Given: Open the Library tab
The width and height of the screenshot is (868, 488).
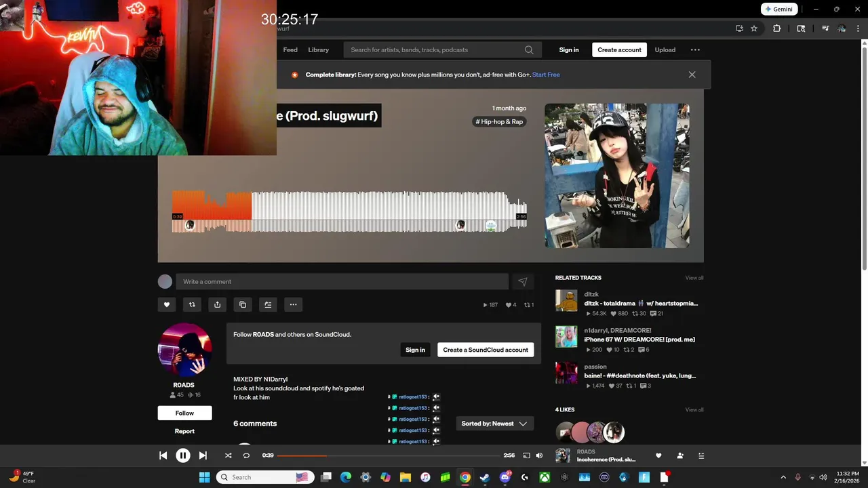Looking at the screenshot, I should (318, 49).
